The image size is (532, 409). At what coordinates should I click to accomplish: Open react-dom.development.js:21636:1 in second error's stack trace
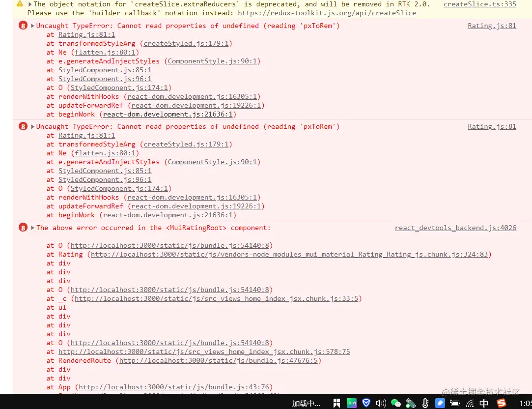pyautogui.click(x=168, y=215)
